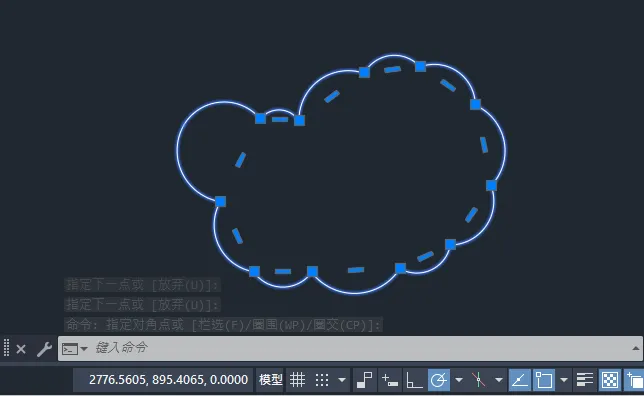The width and height of the screenshot is (644, 396).
Task: Click the 键入命令 command input field
Action: pyautogui.click(x=350, y=348)
